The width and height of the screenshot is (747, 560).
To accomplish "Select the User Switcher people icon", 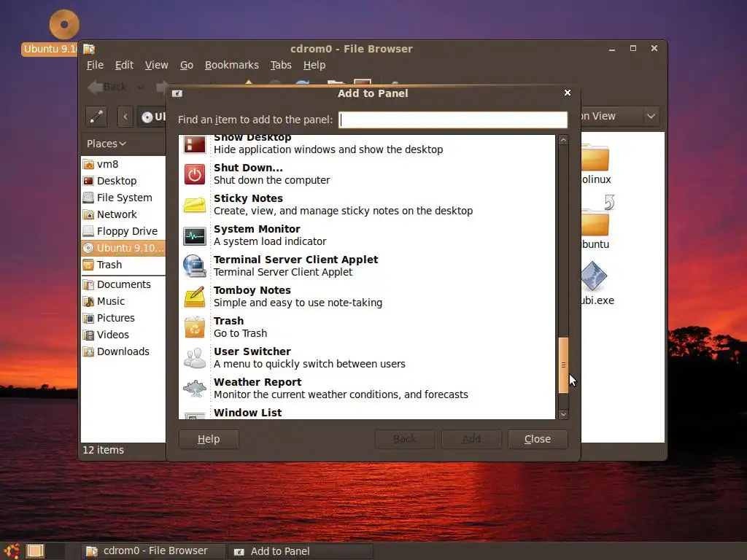I will (x=194, y=358).
